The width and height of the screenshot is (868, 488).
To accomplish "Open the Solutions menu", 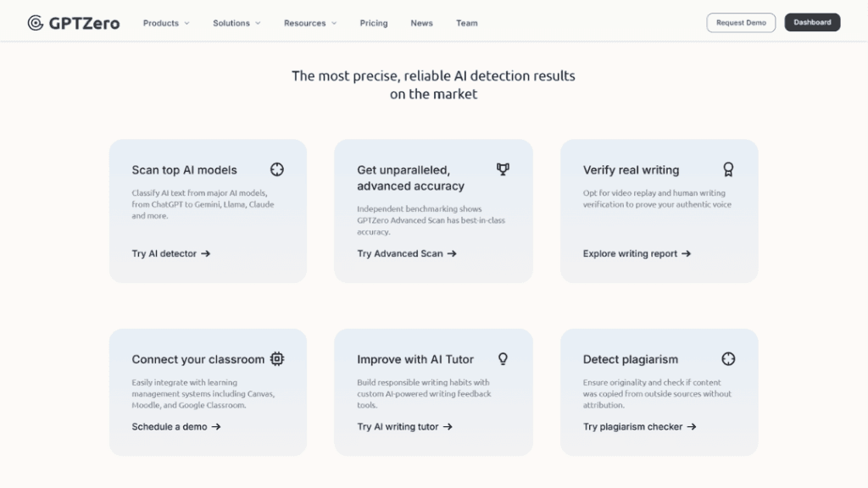I will pos(237,23).
